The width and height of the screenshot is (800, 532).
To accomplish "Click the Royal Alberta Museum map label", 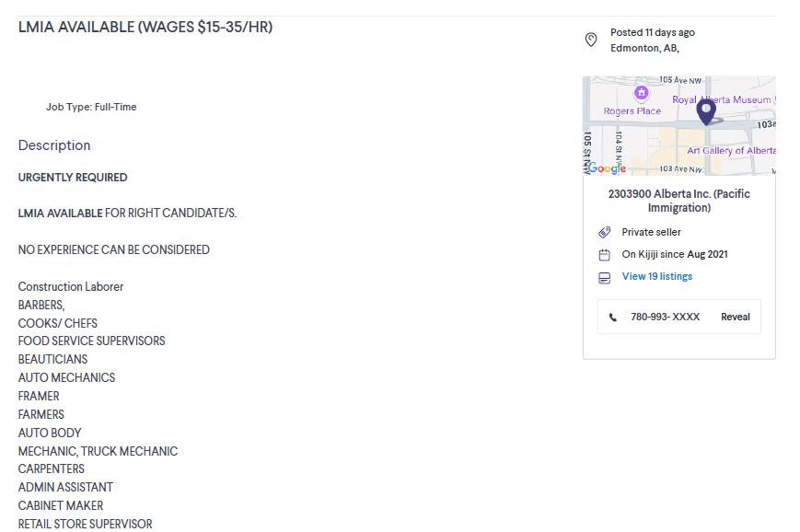I will (x=723, y=99).
